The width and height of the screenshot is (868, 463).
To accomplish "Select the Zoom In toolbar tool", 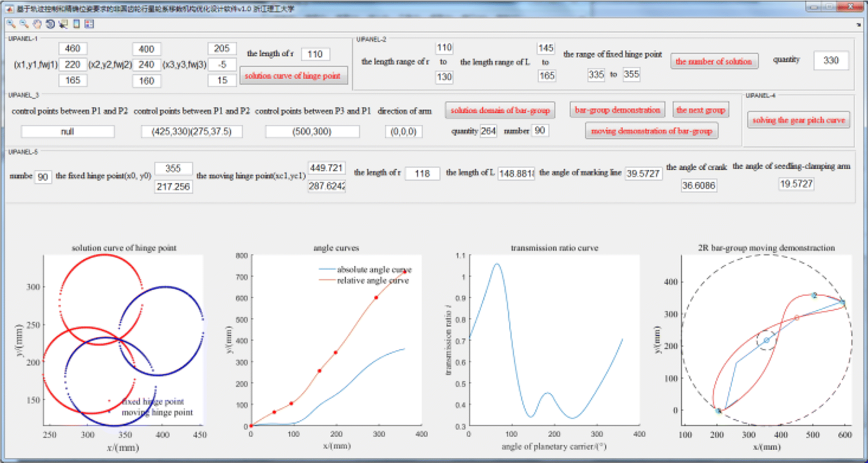I will 11,24.
